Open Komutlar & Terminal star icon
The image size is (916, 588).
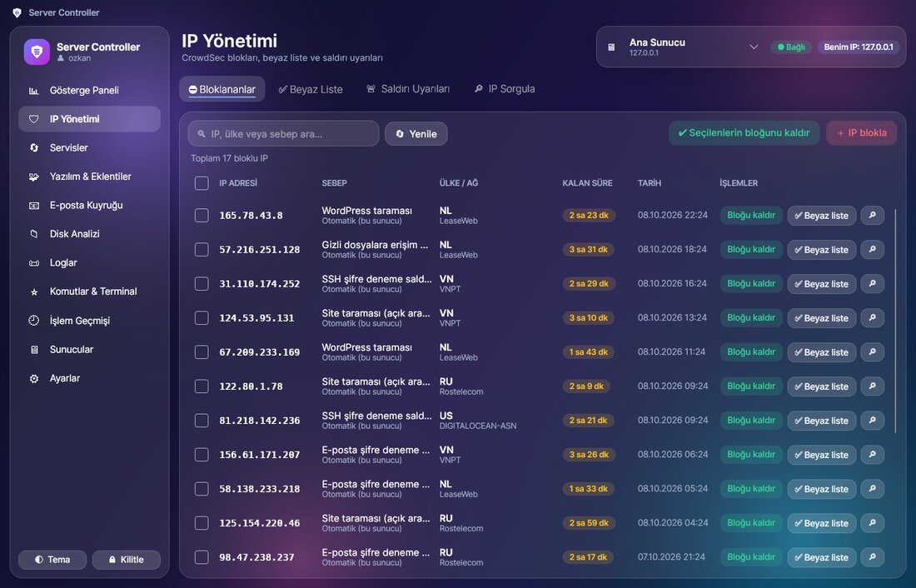34,292
